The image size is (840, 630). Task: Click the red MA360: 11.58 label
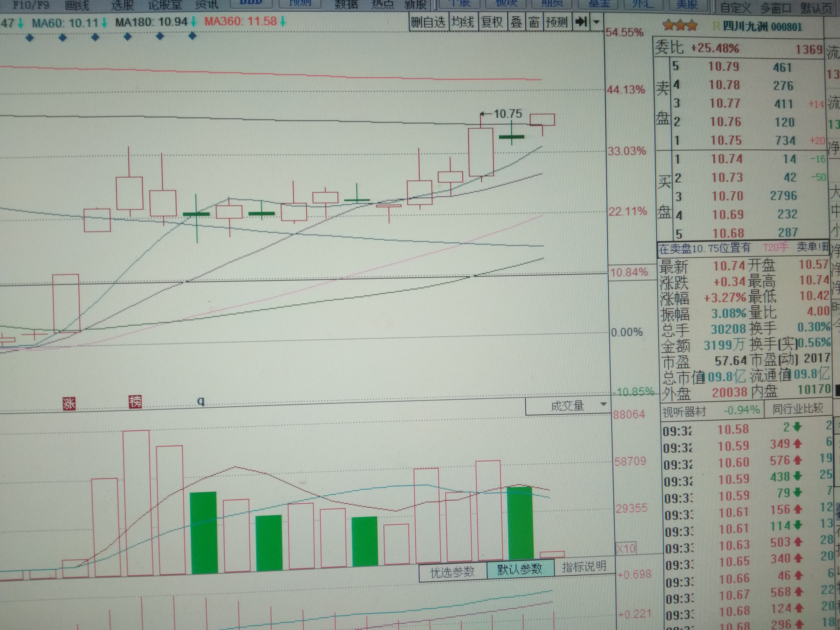pyautogui.click(x=240, y=21)
